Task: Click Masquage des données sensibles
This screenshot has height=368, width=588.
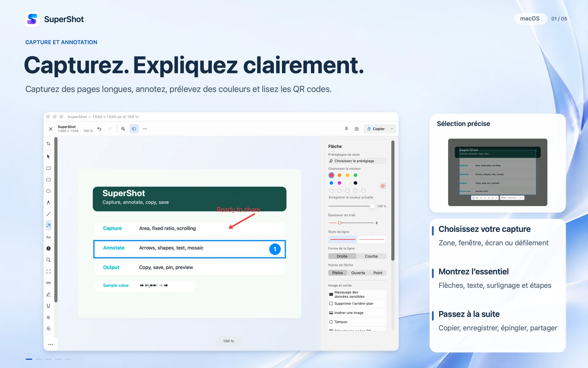Action: pyautogui.click(x=357, y=294)
